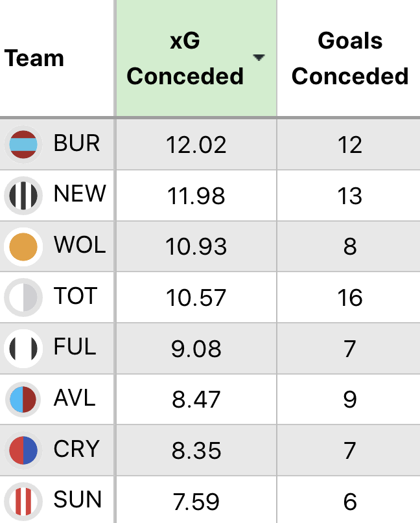Click Burnley's xG conceded value 12.02
The height and width of the screenshot is (523, 420).
(196, 145)
